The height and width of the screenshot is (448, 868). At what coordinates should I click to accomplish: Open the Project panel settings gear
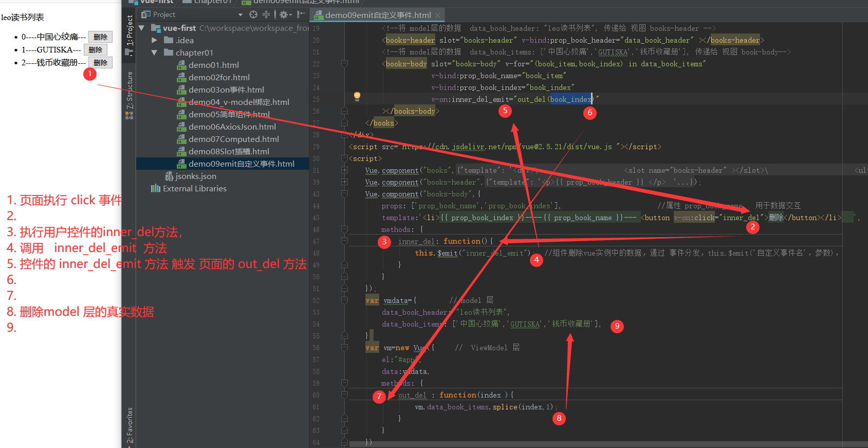coord(283,14)
